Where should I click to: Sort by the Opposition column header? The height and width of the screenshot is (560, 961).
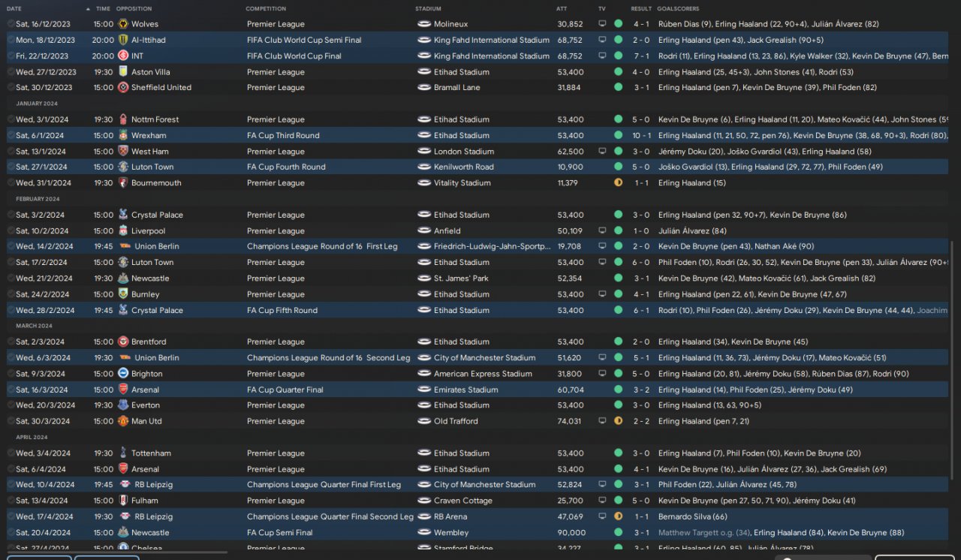point(134,9)
